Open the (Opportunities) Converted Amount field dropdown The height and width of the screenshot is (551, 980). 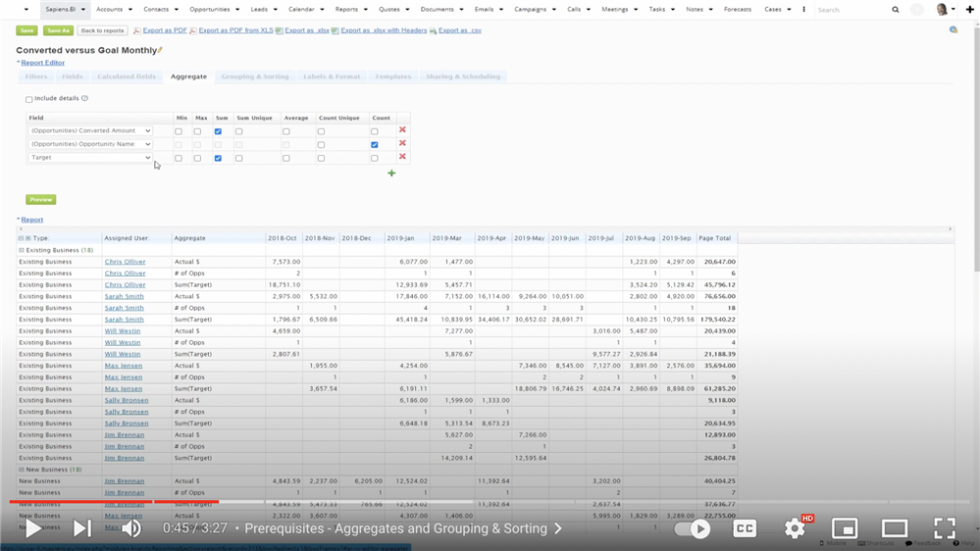(90, 131)
